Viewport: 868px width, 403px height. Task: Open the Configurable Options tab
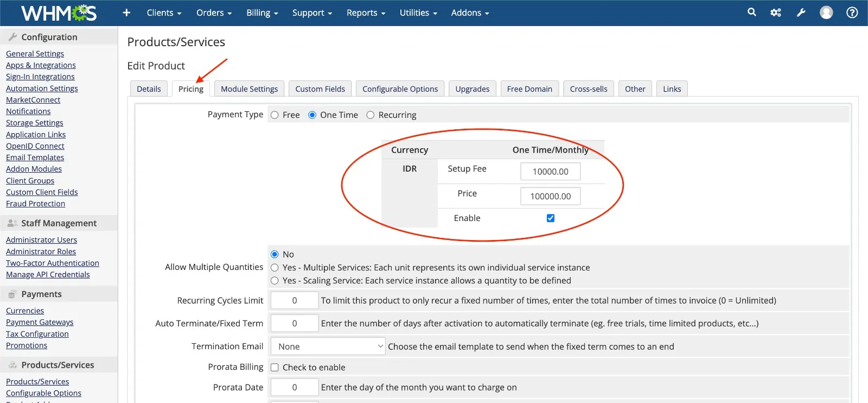[400, 89]
